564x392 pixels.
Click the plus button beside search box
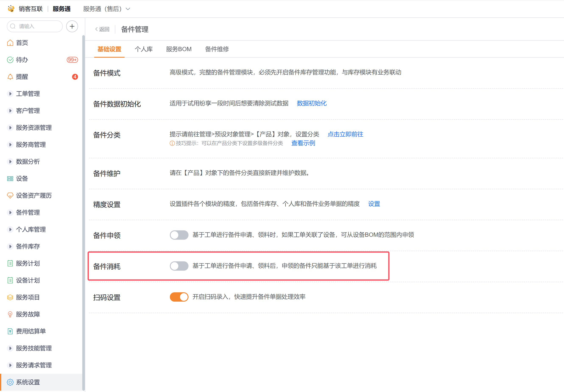click(x=72, y=26)
